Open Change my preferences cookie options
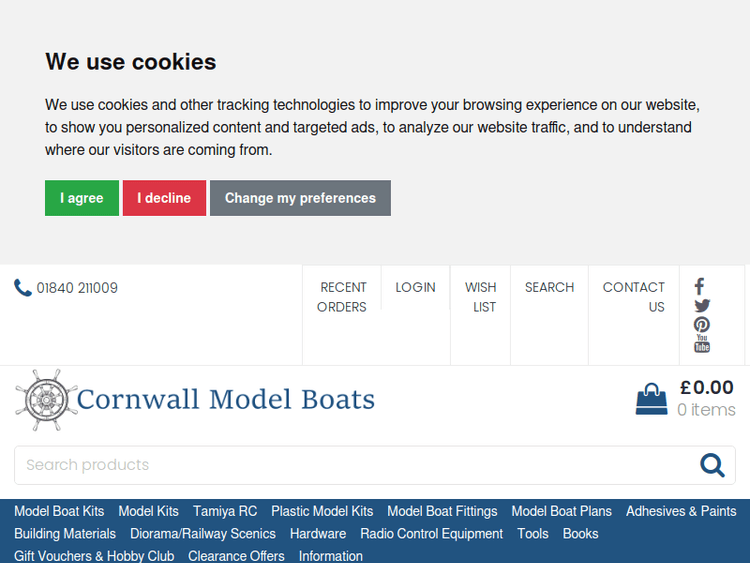The image size is (750, 563). click(300, 198)
